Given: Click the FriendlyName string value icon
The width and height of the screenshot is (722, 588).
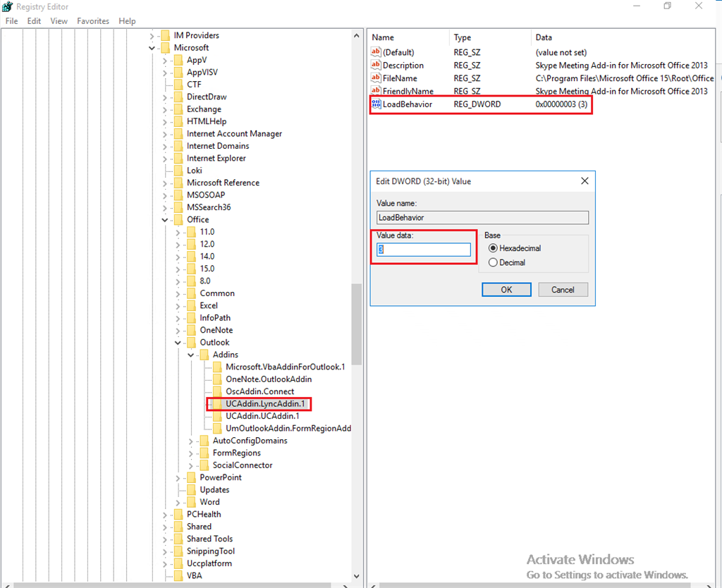Looking at the screenshot, I should (377, 91).
